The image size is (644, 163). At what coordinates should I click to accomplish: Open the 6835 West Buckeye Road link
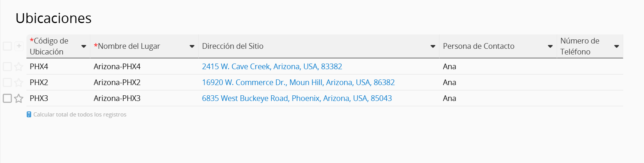(x=297, y=98)
